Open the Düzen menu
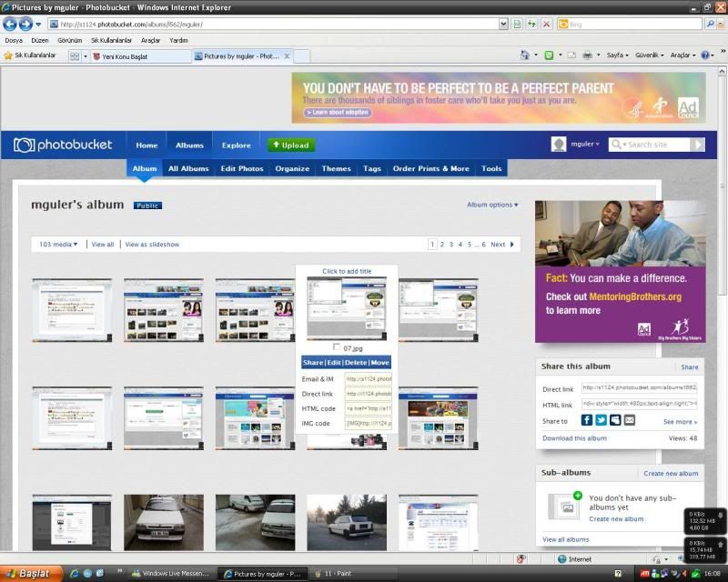Screen dimensions: 728x582 40,40
